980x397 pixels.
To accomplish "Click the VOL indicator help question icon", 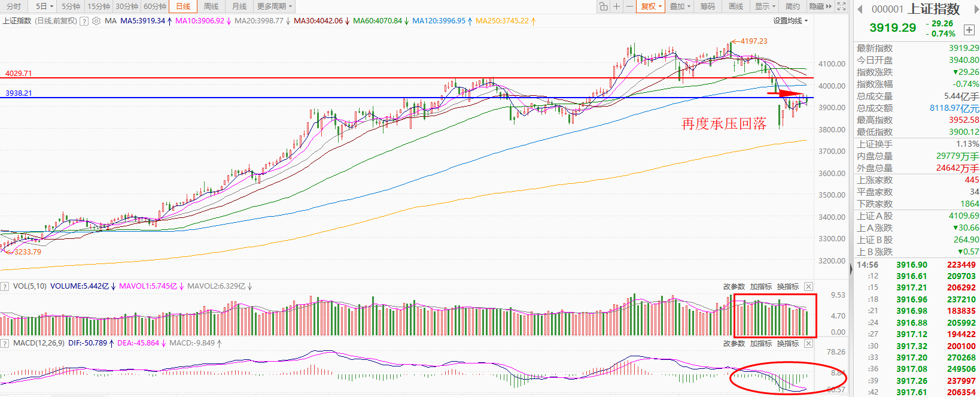I will point(5,286).
